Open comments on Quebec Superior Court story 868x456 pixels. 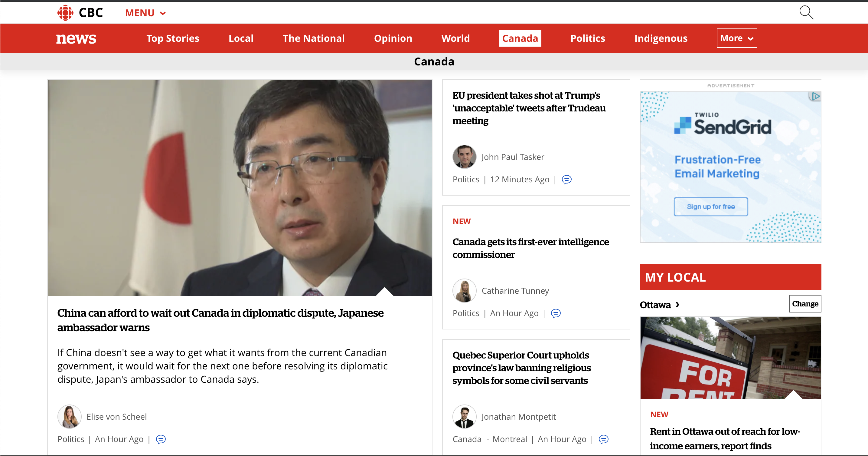coord(603,439)
